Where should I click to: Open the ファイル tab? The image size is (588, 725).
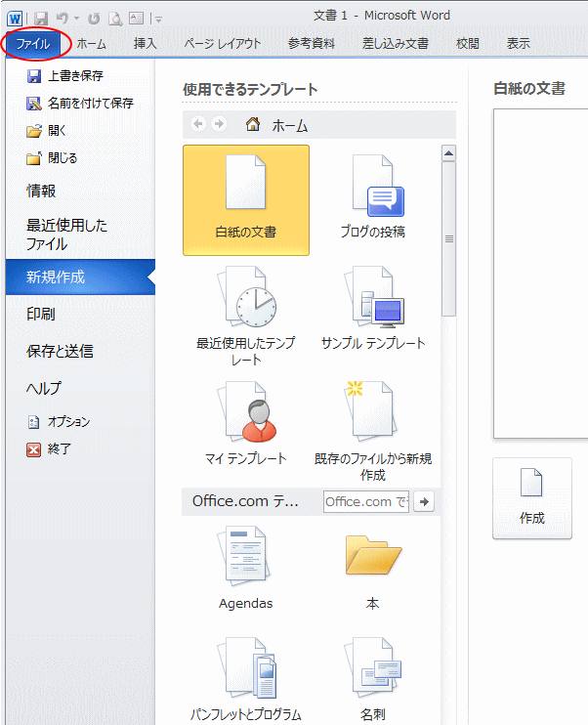click(x=33, y=44)
